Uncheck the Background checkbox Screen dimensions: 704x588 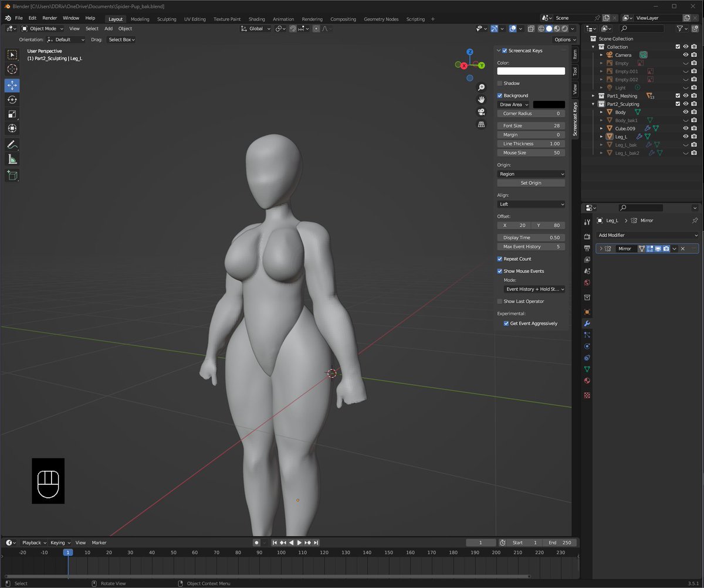click(500, 96)
